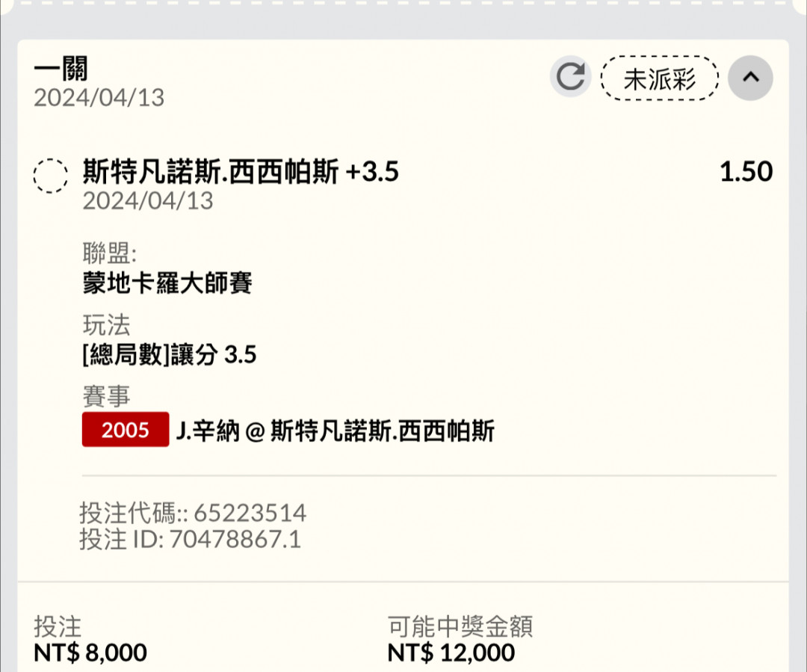Click the slip date 2024/04/13 under 一關
Screen dimensions: 807x672
[x=99, y=98]
